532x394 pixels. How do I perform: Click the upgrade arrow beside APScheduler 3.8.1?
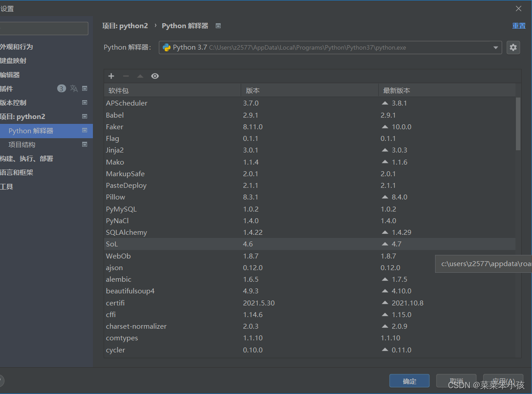[385, 103]
